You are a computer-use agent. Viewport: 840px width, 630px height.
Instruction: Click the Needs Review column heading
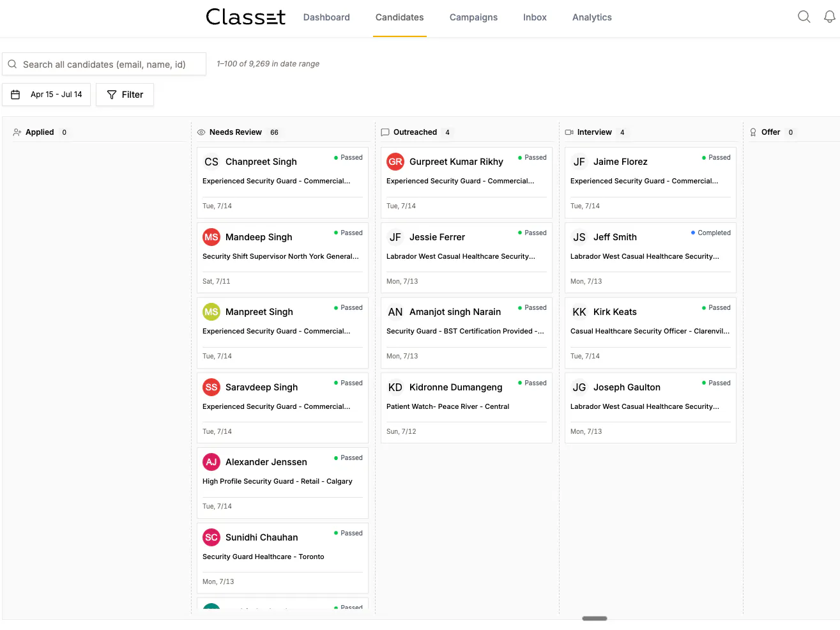(x=235, y=132)
